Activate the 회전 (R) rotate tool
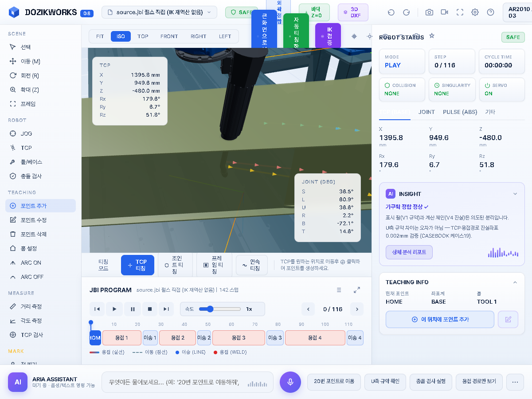The width and height of the screenshot is (532, 399). (x=40, y=75)
